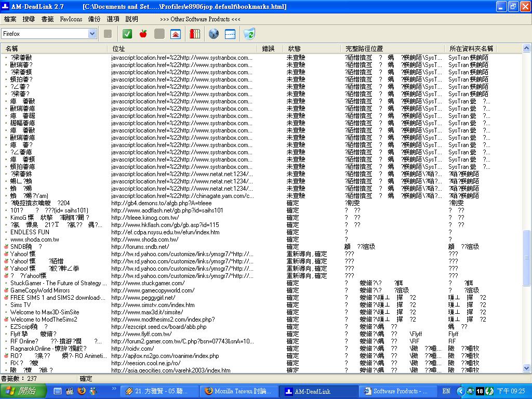Open the 備份 menu
Image resolution: width=532 pixels, height=399 pixels.
[94, 19]
